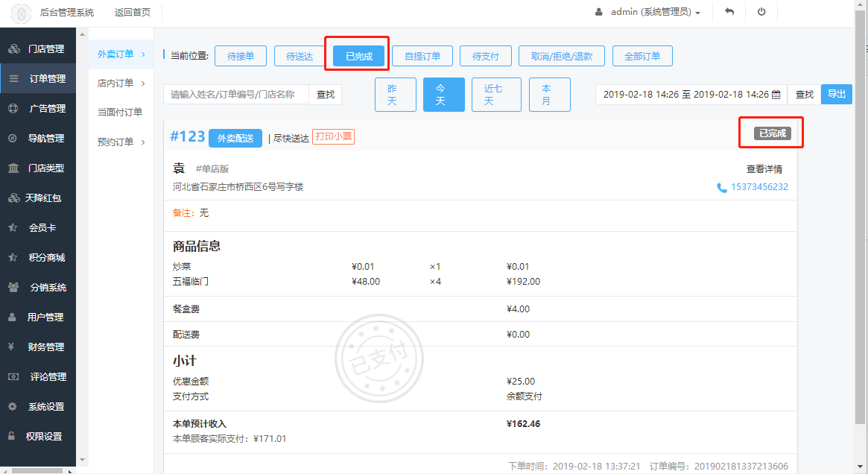Click the ¥162.46 expected income value

pos(523,424)
